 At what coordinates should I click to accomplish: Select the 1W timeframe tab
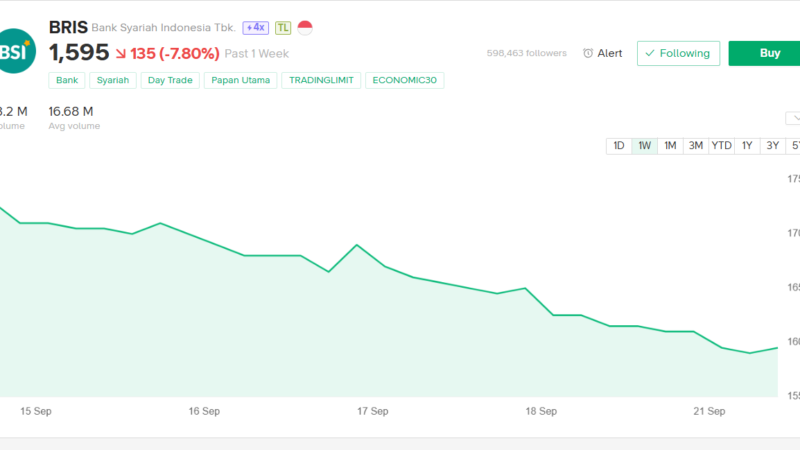click(644, 146)
